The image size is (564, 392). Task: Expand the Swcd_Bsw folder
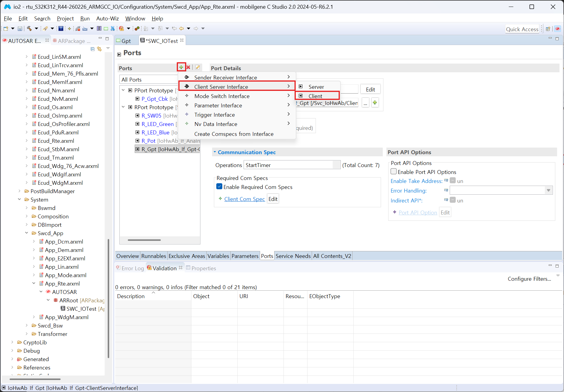pos(27,325)
